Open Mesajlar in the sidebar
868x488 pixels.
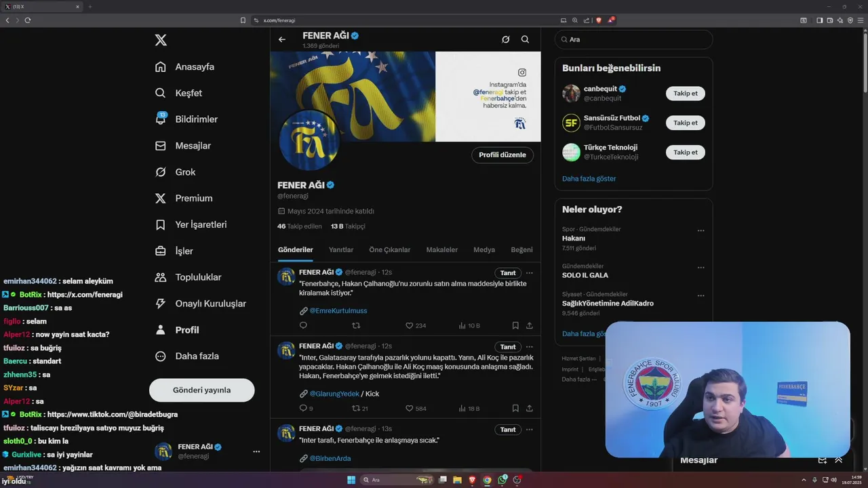pyautogui.click(x=183, y=146)
